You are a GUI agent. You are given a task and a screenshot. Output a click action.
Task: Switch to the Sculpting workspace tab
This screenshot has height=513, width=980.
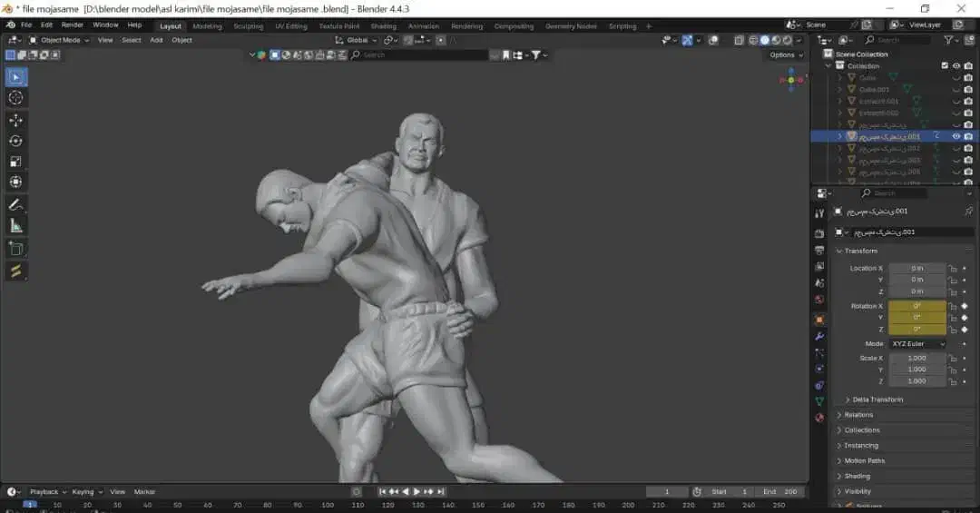point(248,26)
